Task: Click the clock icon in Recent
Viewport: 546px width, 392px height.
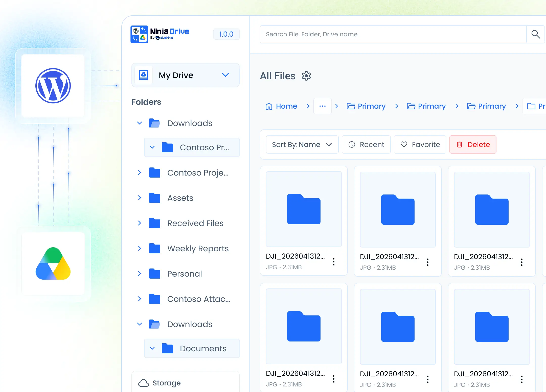Action: 352,144
